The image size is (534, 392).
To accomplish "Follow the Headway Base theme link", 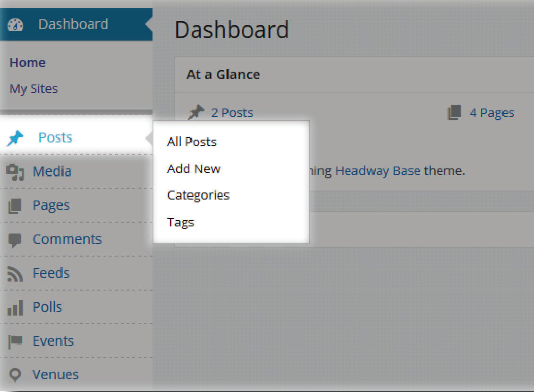I will (x=378, y=171).
